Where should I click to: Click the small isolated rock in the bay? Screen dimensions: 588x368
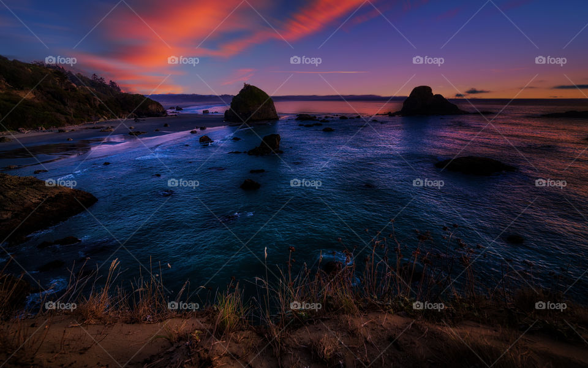250,185
